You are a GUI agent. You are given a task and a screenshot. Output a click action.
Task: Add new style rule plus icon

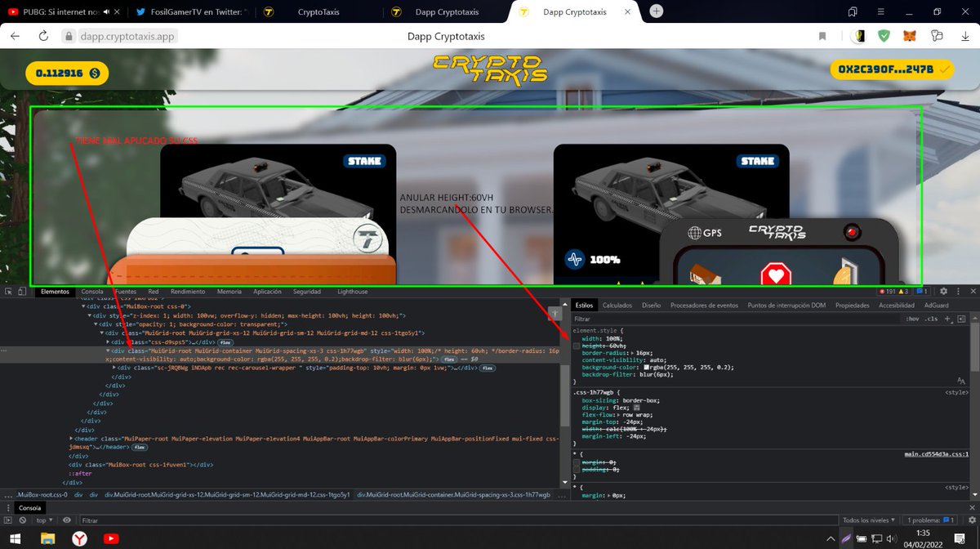(x=947, y=319)
